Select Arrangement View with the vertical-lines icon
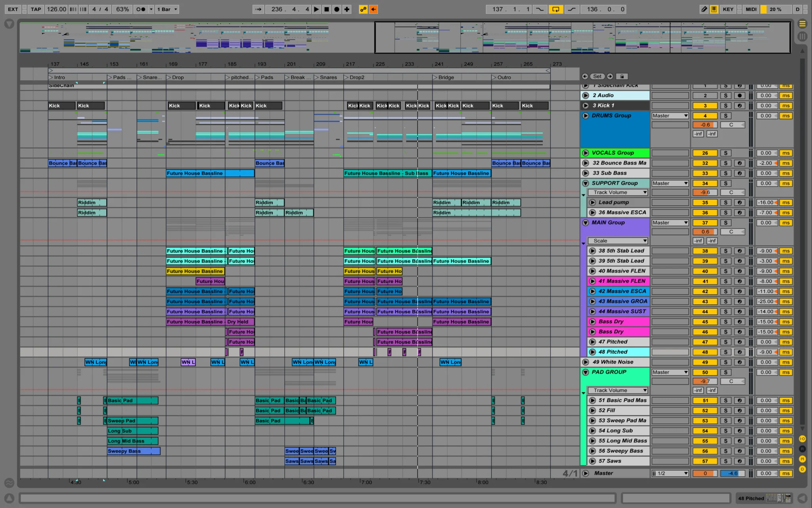 point(802,37)
